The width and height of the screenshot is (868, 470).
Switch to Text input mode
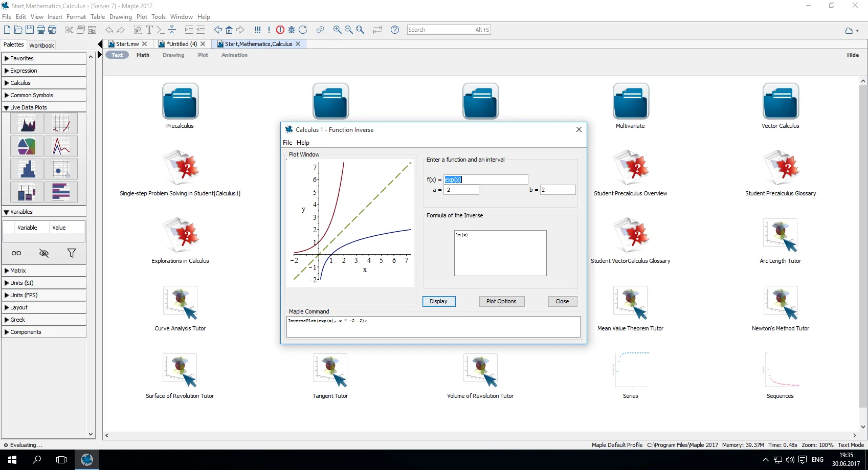click(117, 55)
